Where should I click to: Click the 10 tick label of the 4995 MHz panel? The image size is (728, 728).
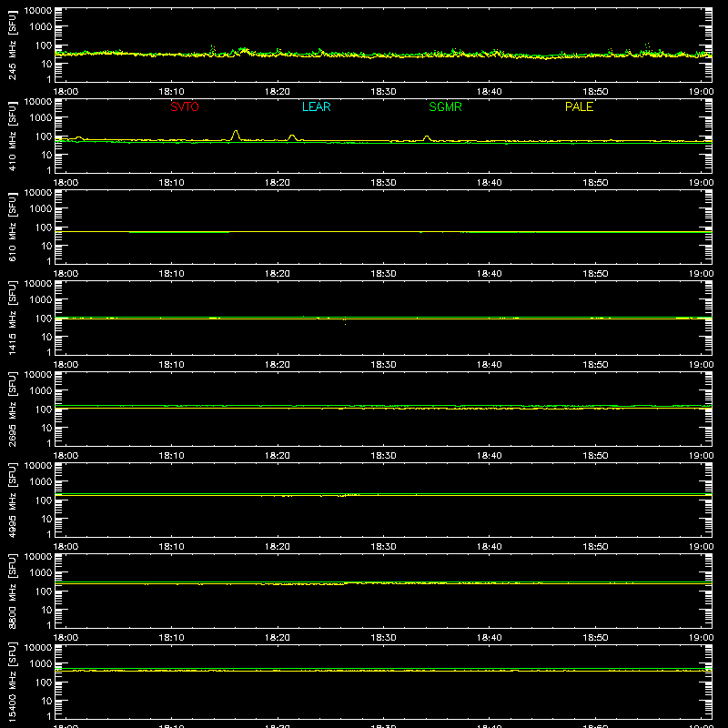[46, 519]
